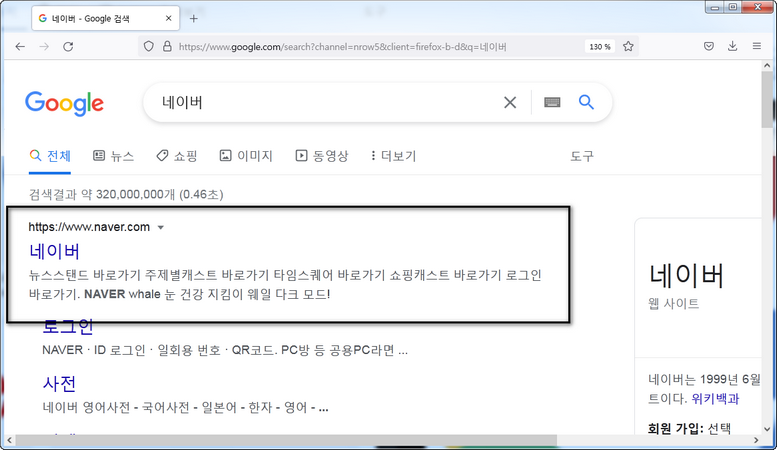The width and height of the screenshot is (777, 450).
Task: Clear the search box with X
Action: coord(510,103)
